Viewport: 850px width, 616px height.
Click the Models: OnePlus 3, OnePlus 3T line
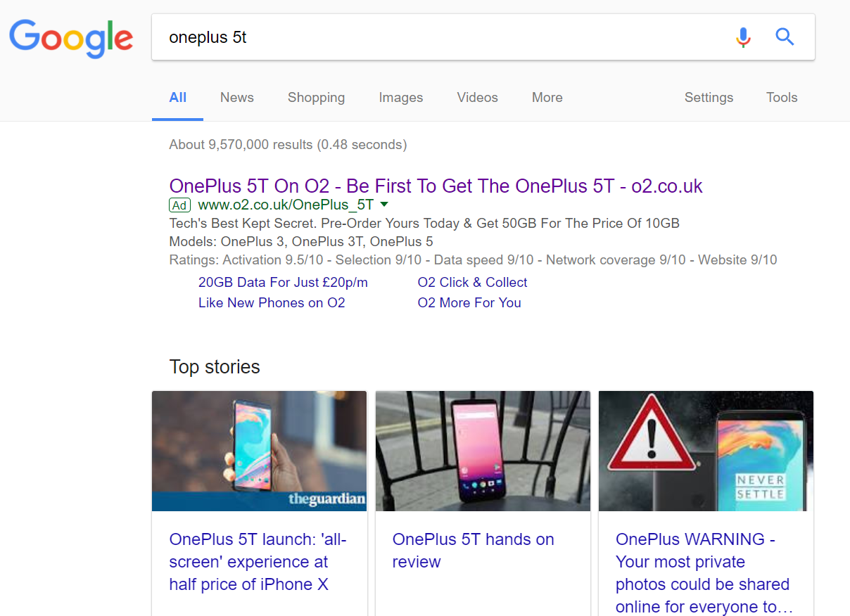coord(301,242)
